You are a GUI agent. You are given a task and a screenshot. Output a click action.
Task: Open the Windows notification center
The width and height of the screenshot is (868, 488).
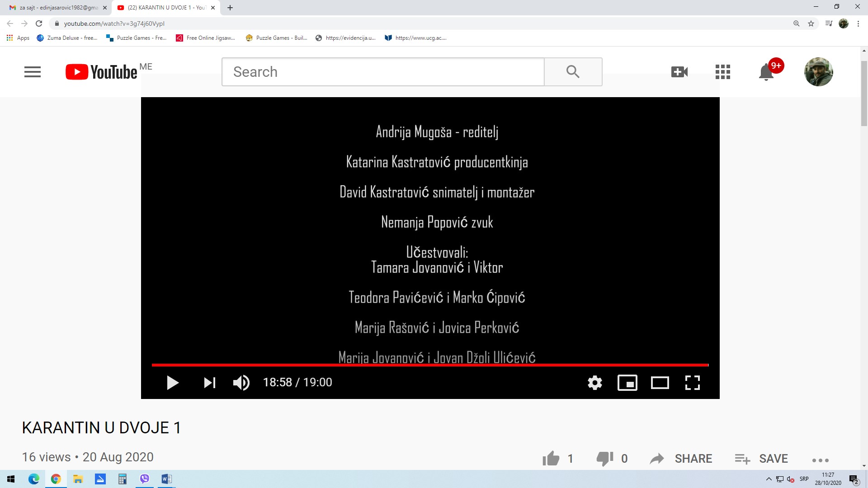(x=854, y=479)
